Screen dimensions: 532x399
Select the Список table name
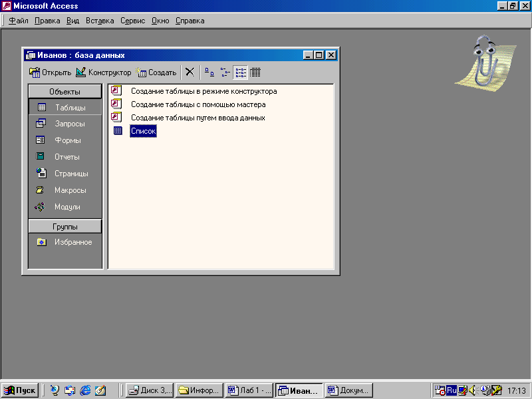[143, 131]
